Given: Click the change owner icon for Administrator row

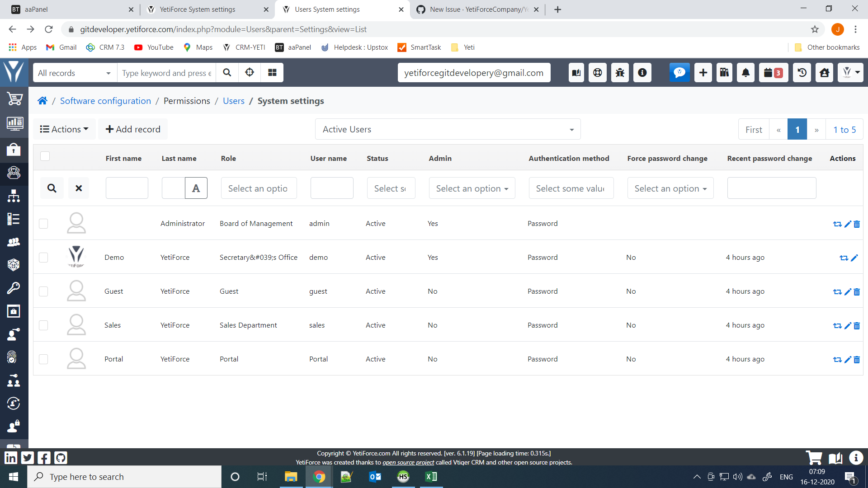Looking at the screenshot, I should (x=837, y=224).
